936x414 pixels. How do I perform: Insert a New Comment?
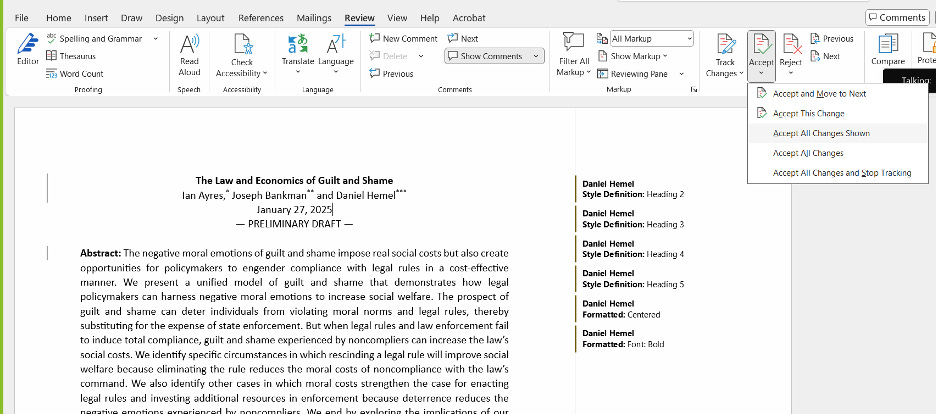[403, 39]
